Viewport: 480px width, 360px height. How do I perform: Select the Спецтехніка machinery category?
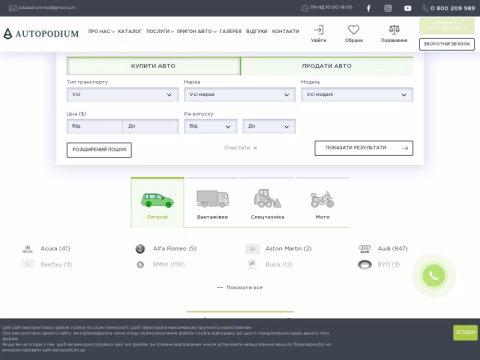point(267,203)
